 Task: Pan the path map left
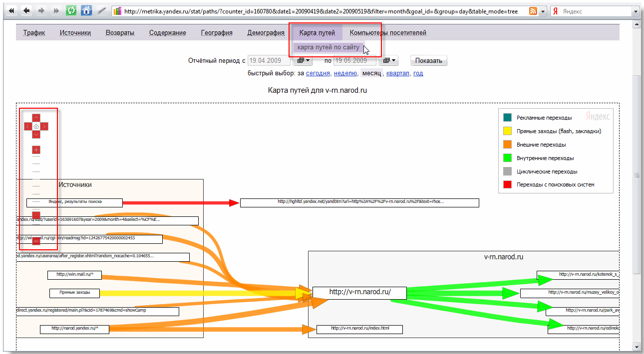coord(28,127)
